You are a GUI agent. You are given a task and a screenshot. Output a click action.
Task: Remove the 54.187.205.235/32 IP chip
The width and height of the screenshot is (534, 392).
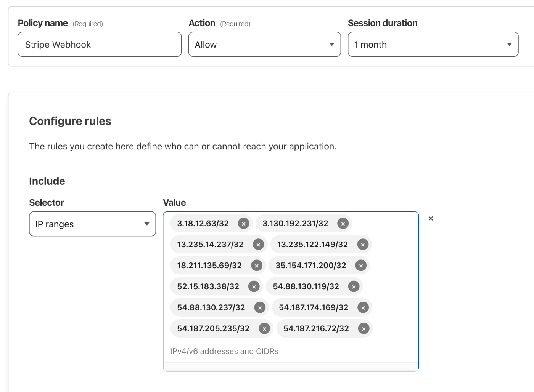(x=264, y=328)
